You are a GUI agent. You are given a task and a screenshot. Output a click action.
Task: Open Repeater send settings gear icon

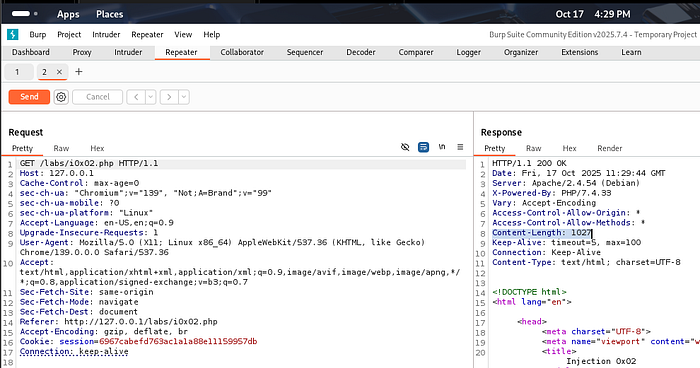[x=61, y=97]
